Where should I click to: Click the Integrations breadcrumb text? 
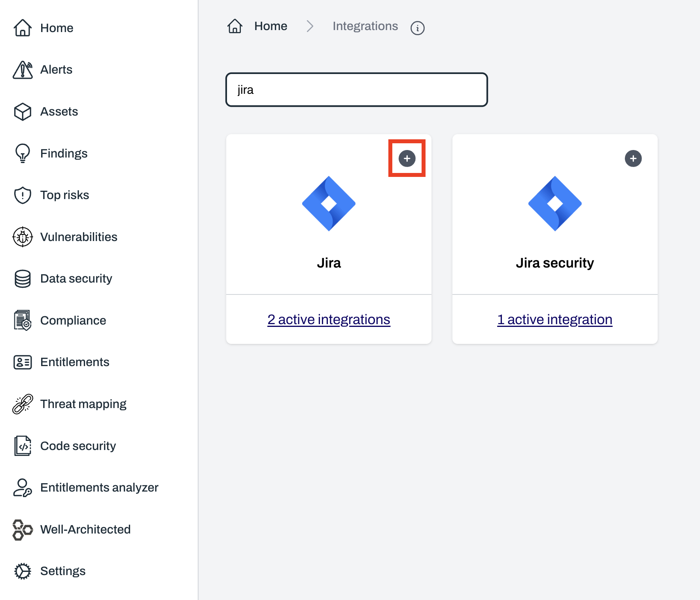point(365,26)
